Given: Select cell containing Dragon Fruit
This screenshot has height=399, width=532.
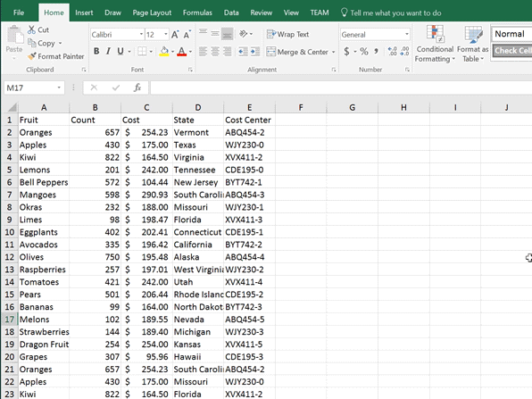Looking at the screenshot, I should tap(44, 345).
